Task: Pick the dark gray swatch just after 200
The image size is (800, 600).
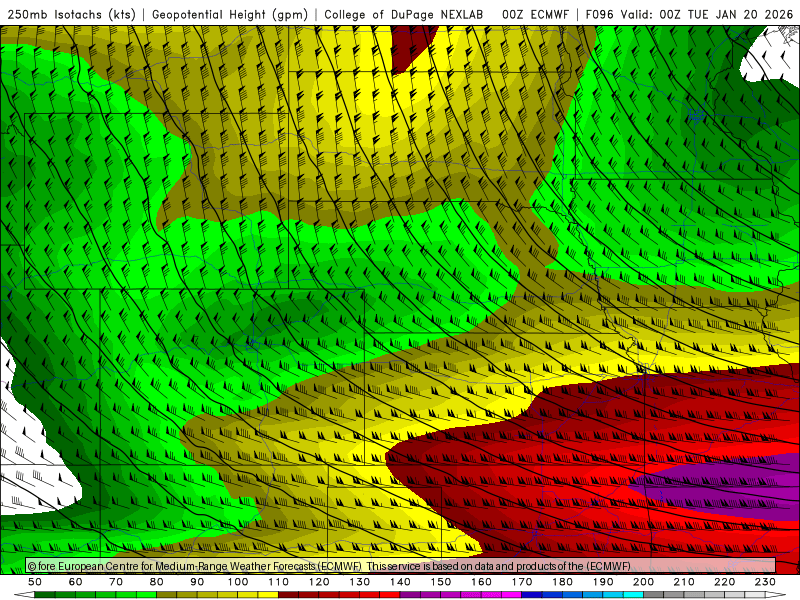Action: click(654, 595)
